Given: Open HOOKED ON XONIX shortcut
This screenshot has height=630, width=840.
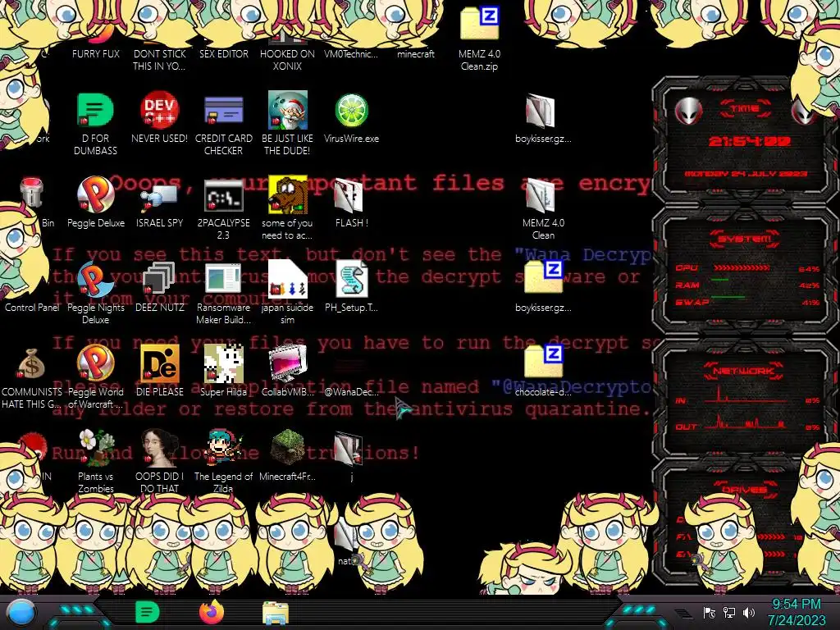Looking at the screenshot, I should tap(287, 52).
